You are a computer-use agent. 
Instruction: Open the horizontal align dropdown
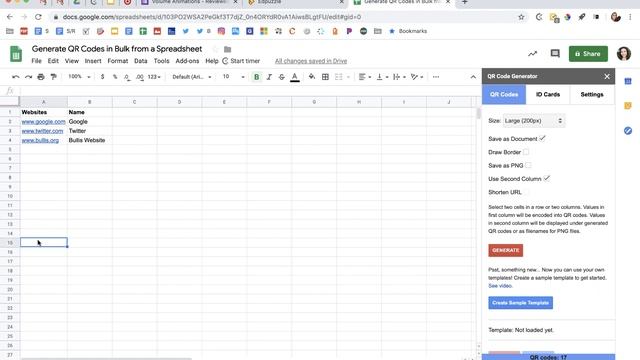pos(364,77)
